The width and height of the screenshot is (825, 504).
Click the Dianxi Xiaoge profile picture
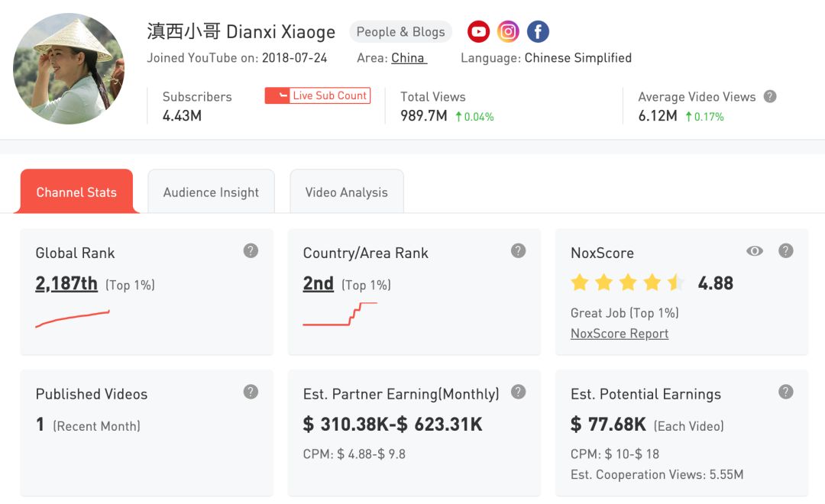(69, 69)
